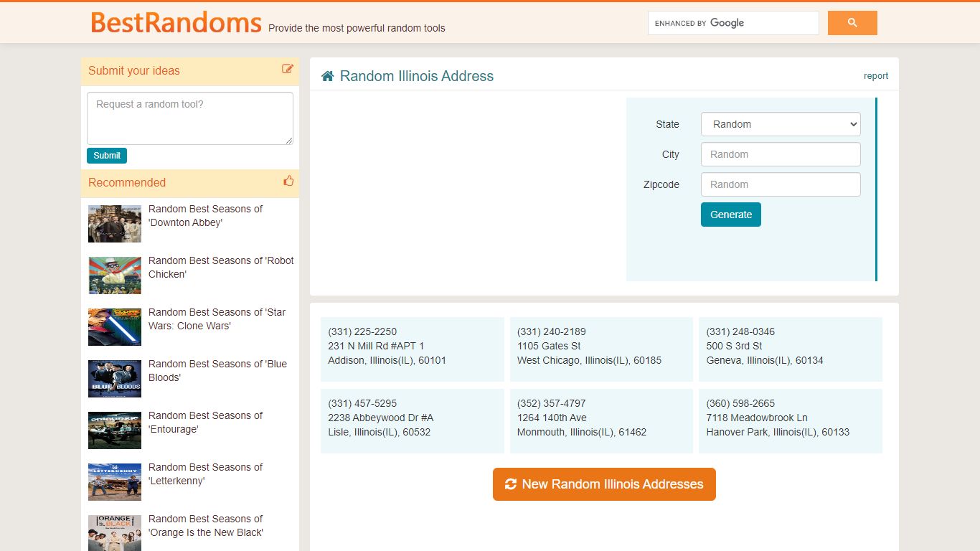Click West Chicago, Illinois(IL), 60185

coord(589,360)
